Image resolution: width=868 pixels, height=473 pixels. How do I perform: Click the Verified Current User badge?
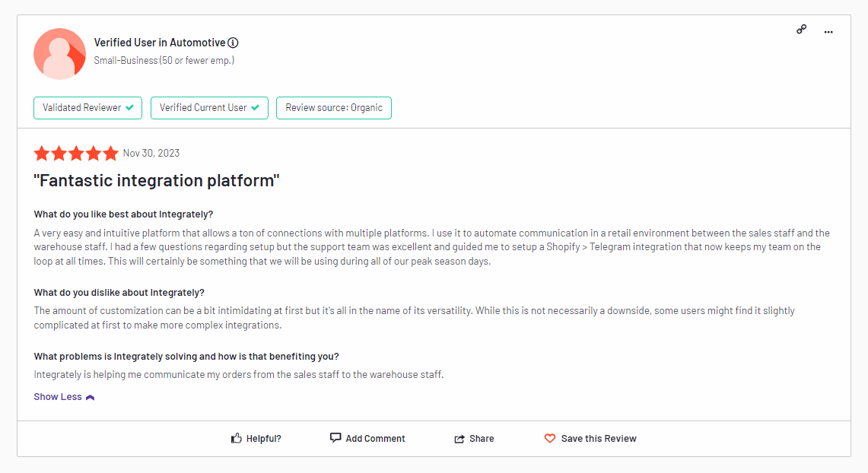point(209,108)
